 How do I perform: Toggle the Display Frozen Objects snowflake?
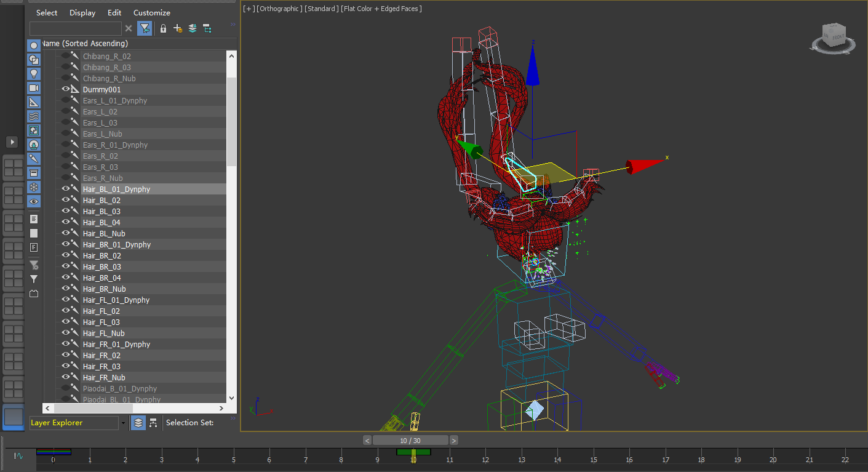[x=34, y=187]
